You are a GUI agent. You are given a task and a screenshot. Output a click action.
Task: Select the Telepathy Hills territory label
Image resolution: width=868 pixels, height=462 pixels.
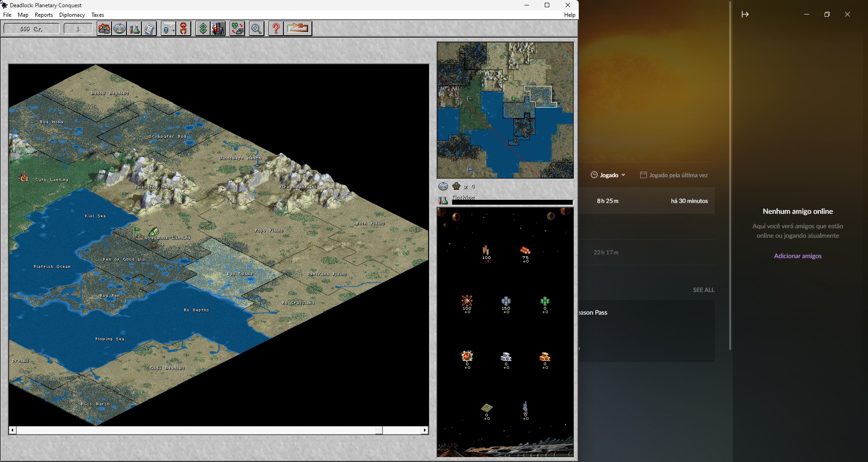(153, 187)
